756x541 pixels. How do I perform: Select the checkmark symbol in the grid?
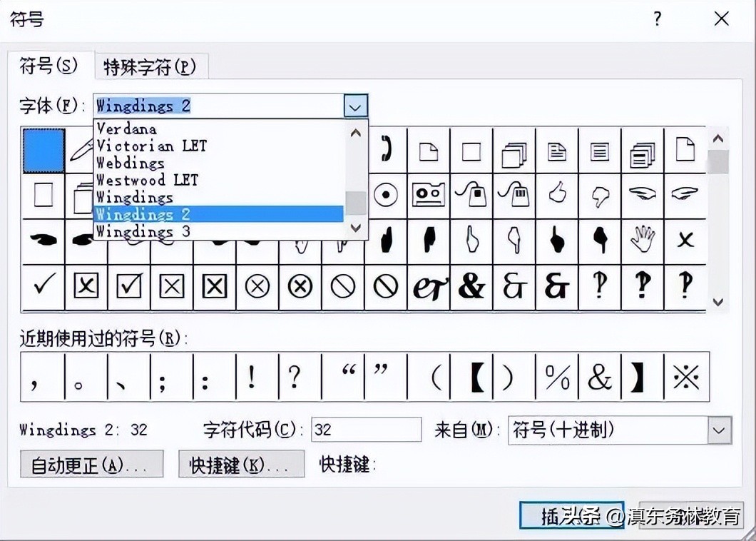point(42,287)
